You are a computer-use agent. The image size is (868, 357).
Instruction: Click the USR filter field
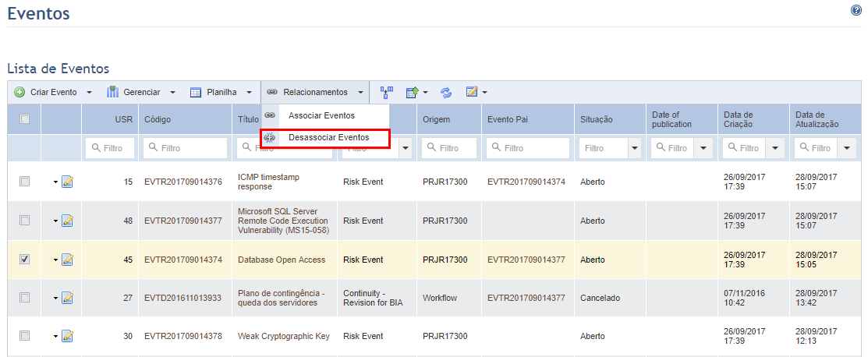tap(110, 148)
